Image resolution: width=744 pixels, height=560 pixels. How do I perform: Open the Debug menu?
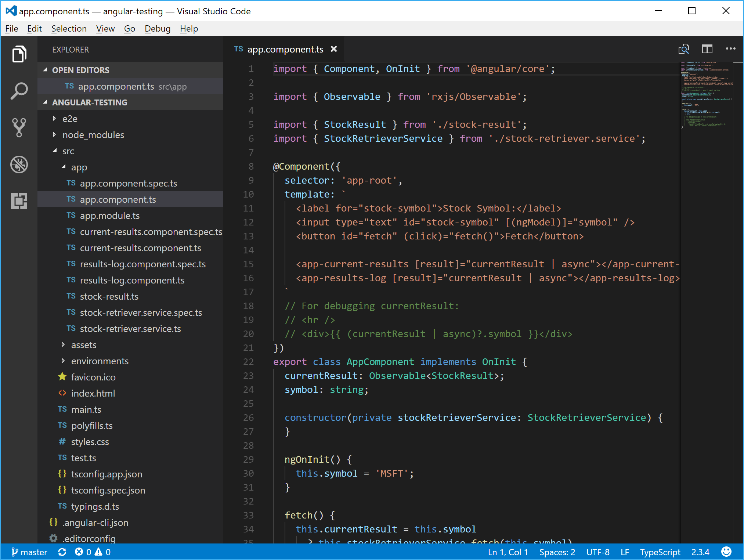pos(157,28)
